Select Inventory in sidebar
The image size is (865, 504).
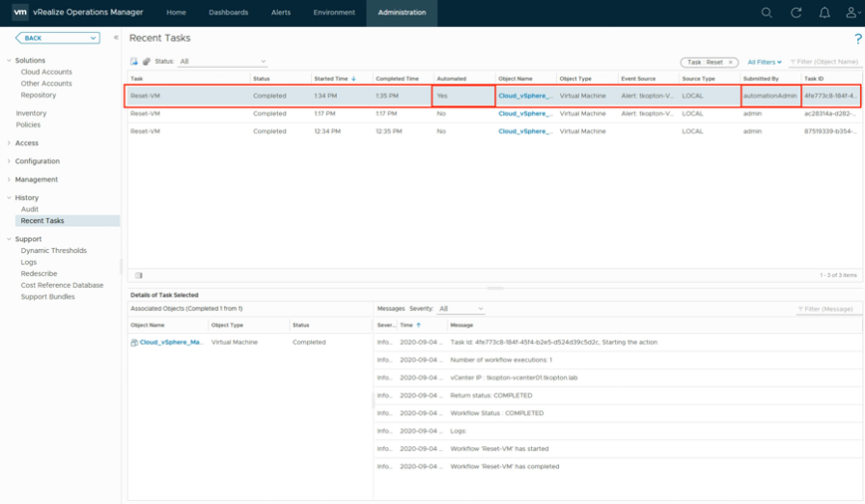tap(31, 113)
